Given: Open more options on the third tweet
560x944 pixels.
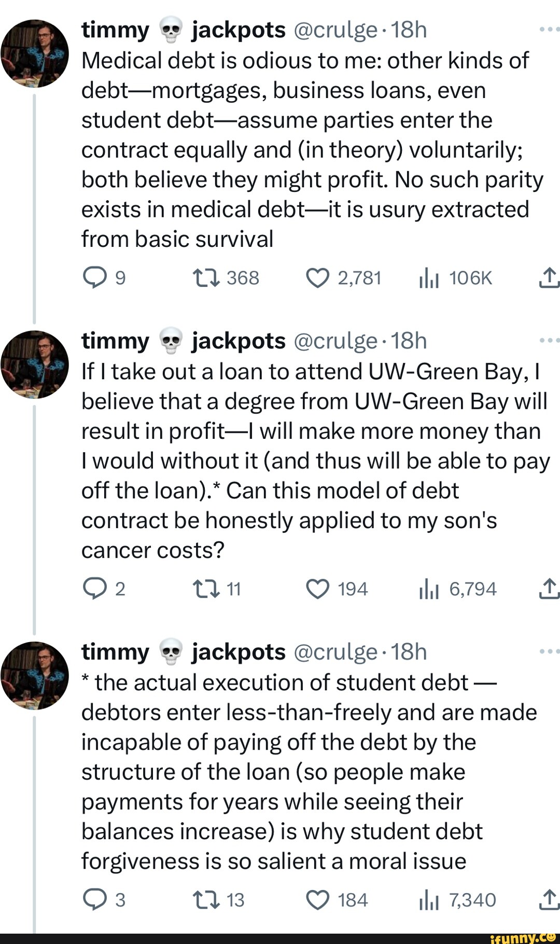Looking at the screenshot, I should pos(549,651).
